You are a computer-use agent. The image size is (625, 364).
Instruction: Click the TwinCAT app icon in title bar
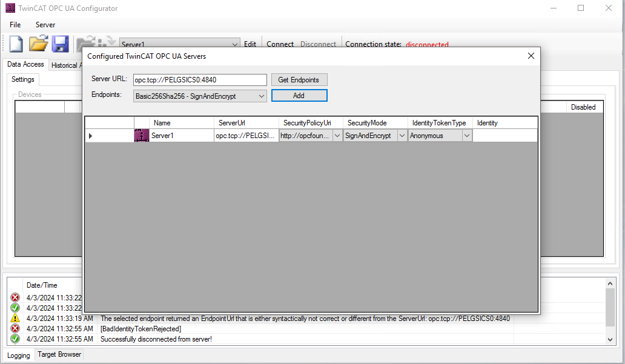point(10,8)
